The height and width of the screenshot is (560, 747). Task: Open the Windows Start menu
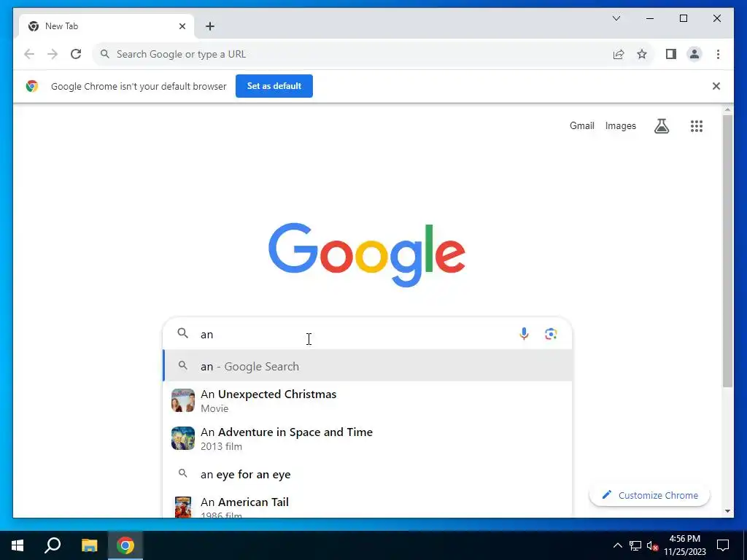click(18, 545)
